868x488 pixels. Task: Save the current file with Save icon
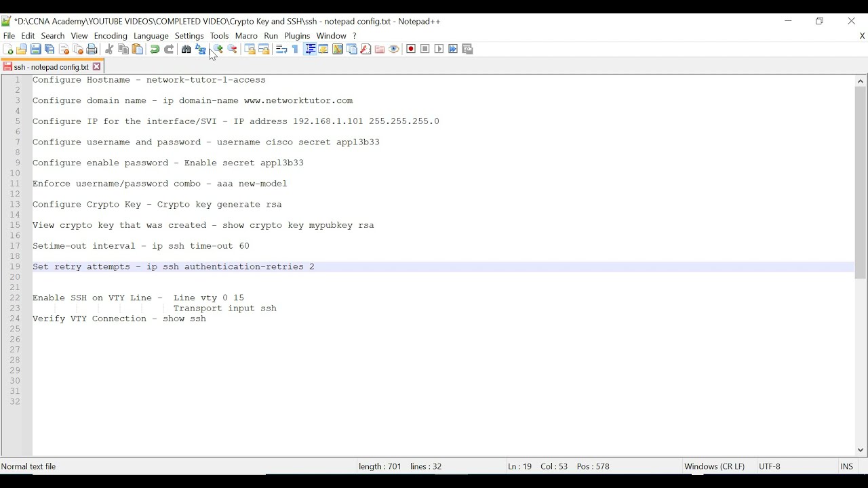click(36, 49)
